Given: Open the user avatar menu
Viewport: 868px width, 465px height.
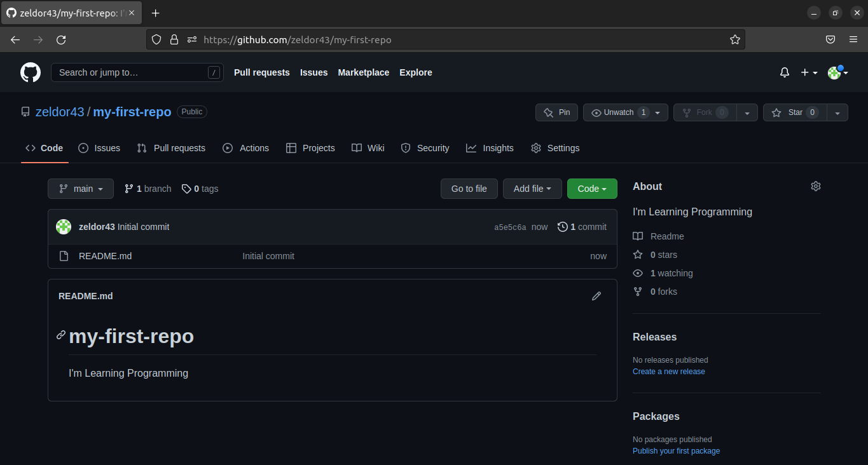Looking at the screenshot, I should click(x=837, y=72).
